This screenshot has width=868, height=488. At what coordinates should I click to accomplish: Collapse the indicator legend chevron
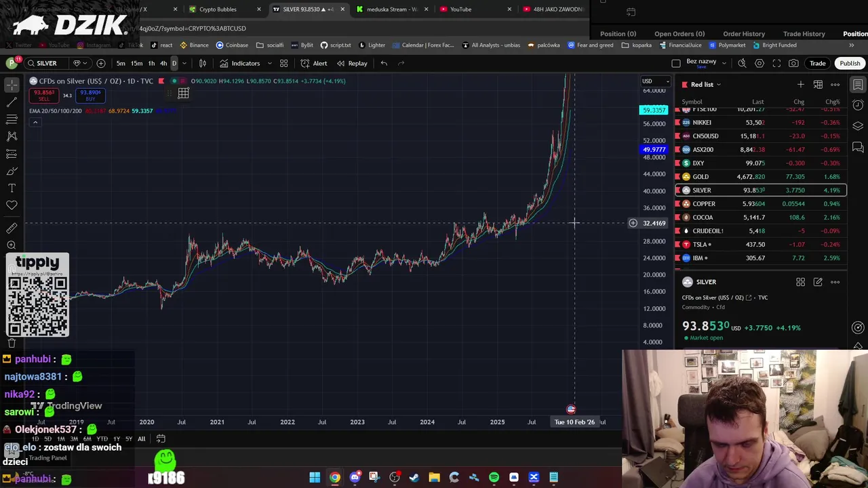point(35,122)
